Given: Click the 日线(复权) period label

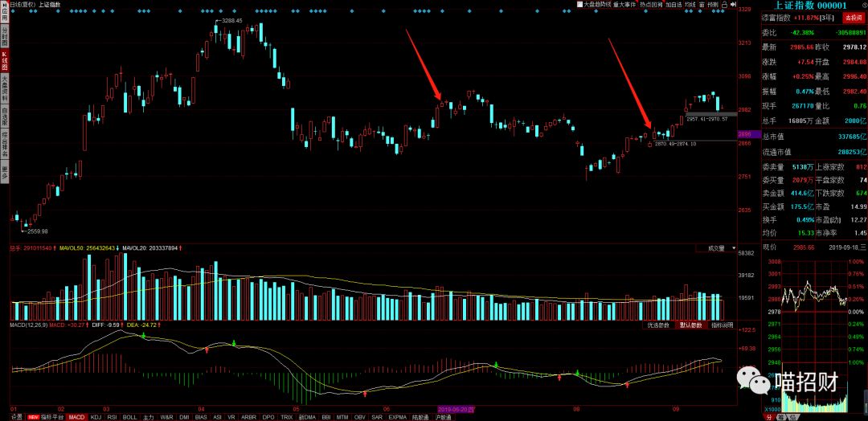Looking at the screenshot, I should tap(23, 5).
